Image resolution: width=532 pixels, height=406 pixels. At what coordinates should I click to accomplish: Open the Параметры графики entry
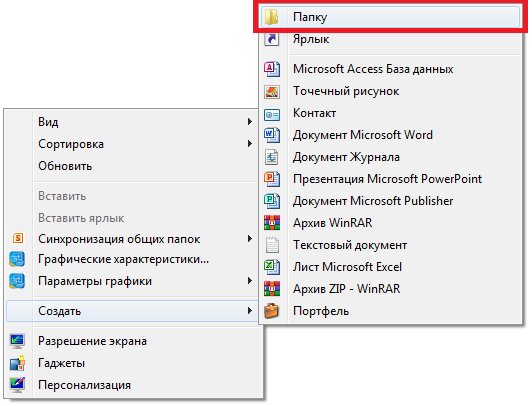click(x=132, y=281)
